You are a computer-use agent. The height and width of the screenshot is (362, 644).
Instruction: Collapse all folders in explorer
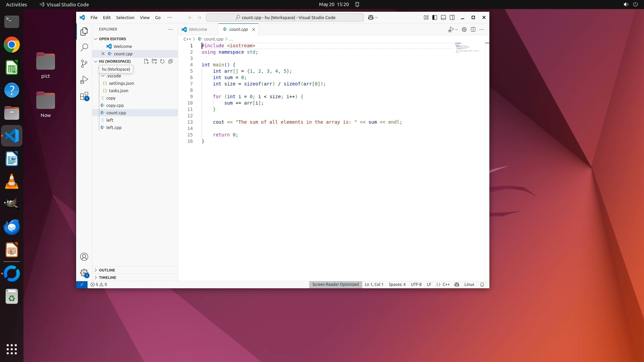click(170, 61)
